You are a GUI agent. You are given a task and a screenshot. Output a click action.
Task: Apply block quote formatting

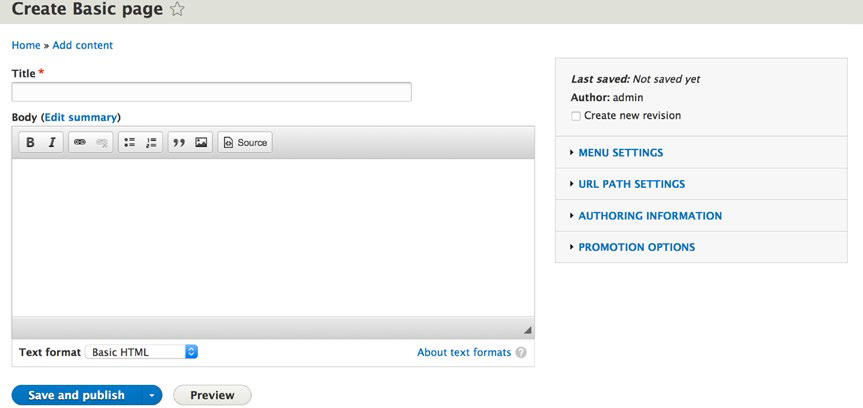pyautogui.click(x=179, y=142)
